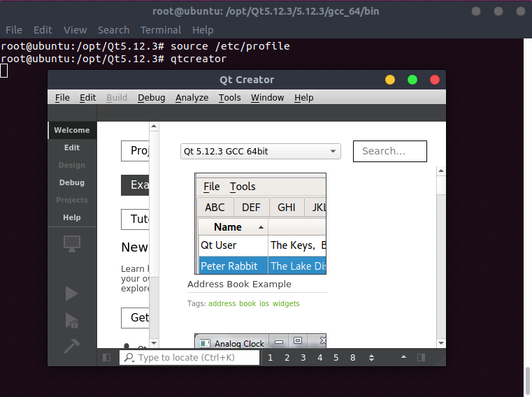Image resolution: width=532 pixels, height=397 pixels.
Task: Open Tools menu in Qt Creator
Action: click(x=230, y=98)
